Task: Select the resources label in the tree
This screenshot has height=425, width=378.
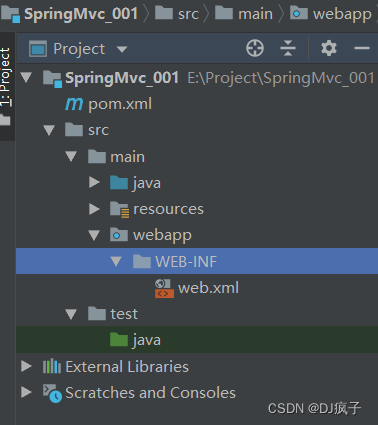Action: [x=168, y=209]
